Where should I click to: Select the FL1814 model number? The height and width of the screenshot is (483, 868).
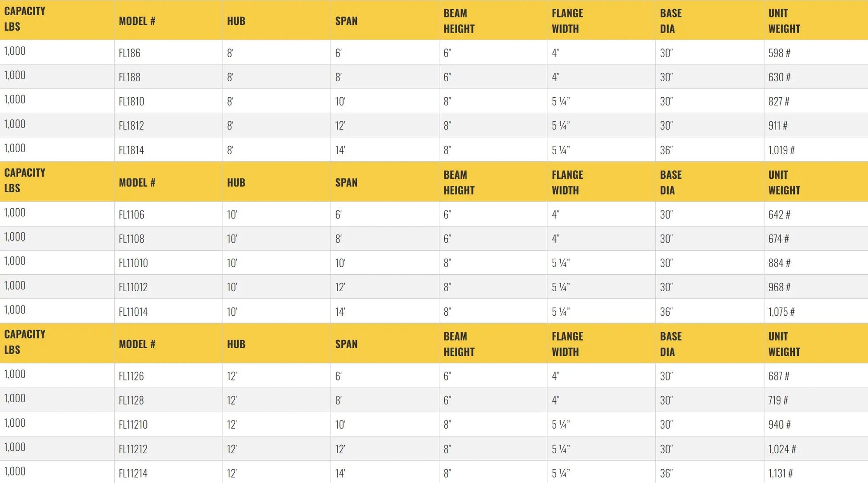[x=131, y=150]
